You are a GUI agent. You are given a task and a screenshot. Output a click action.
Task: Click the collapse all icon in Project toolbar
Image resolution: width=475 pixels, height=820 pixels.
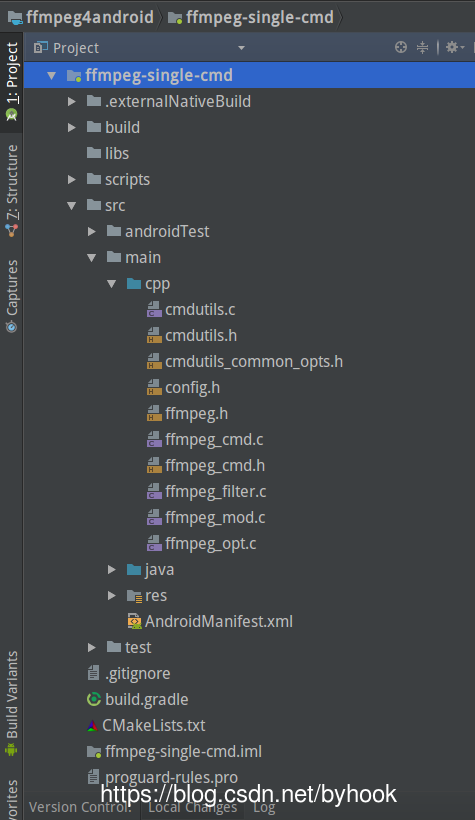(x=422, y=48)
